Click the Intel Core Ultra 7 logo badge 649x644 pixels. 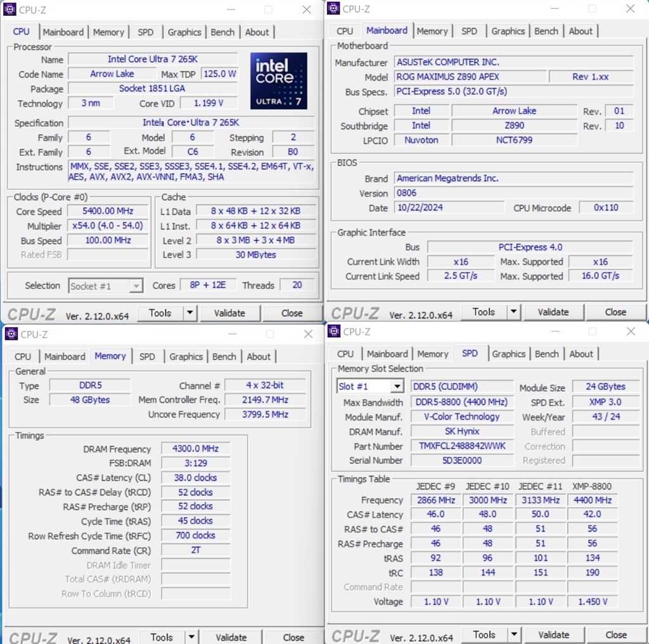[x=279, y=81]
